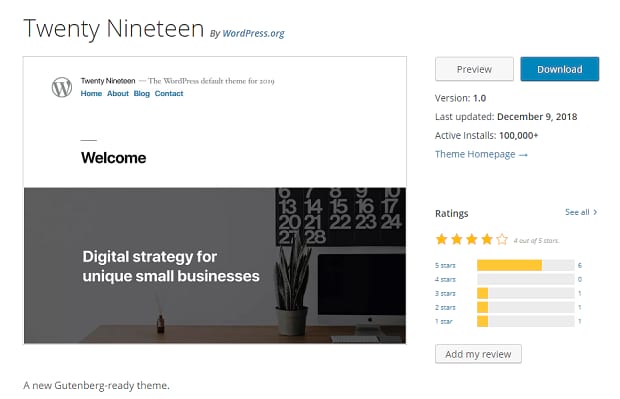
Task: Click the 1 star rating bar
Action: pos(525,321)
